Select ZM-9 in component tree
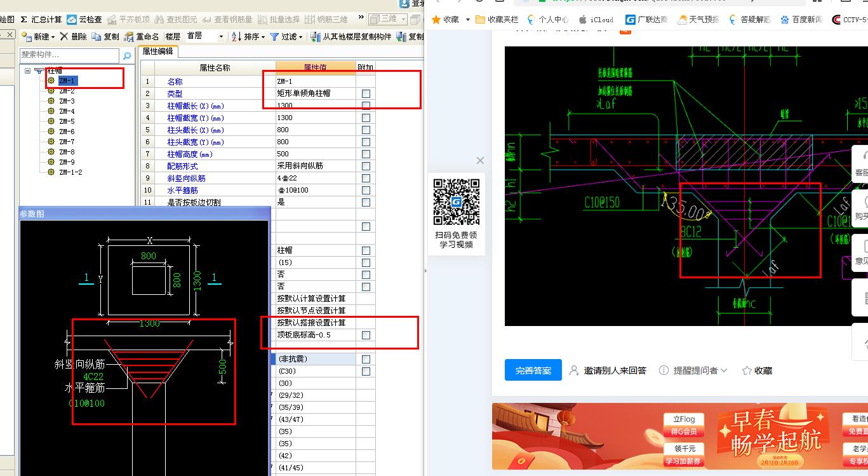The height and width of the screenshot is (476, 868). coord(67,162)
